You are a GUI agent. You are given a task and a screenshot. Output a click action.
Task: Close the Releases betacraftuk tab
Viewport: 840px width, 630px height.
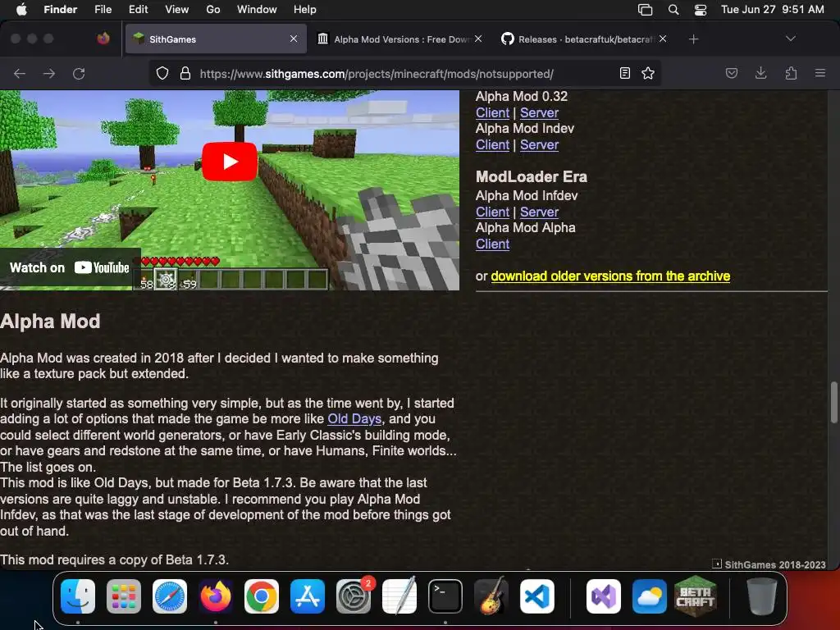tap(663, 39)
